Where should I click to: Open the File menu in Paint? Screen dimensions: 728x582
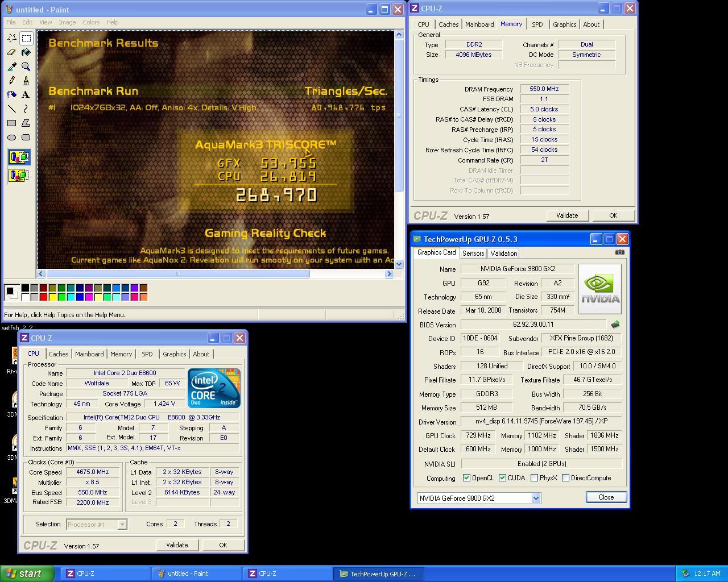click(11, 22)
